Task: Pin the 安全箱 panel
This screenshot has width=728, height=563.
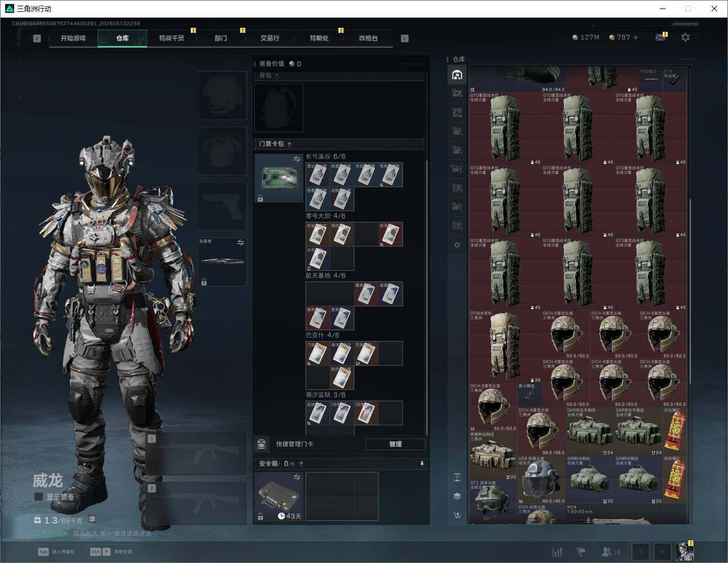Action: pos(422,464)
